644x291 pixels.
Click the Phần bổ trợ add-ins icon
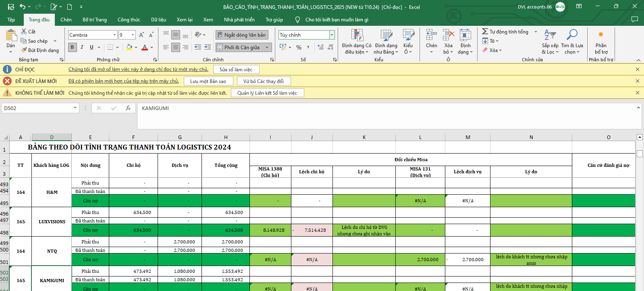tap(601, 35)
